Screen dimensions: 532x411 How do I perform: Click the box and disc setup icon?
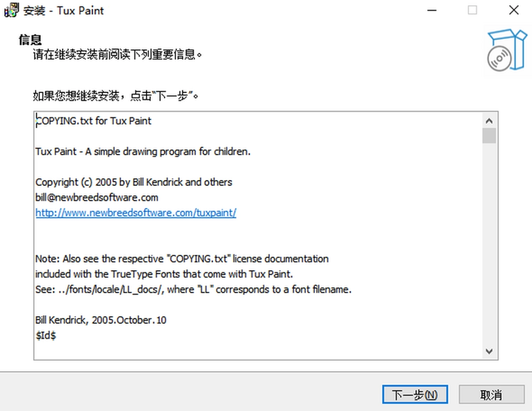507,50
